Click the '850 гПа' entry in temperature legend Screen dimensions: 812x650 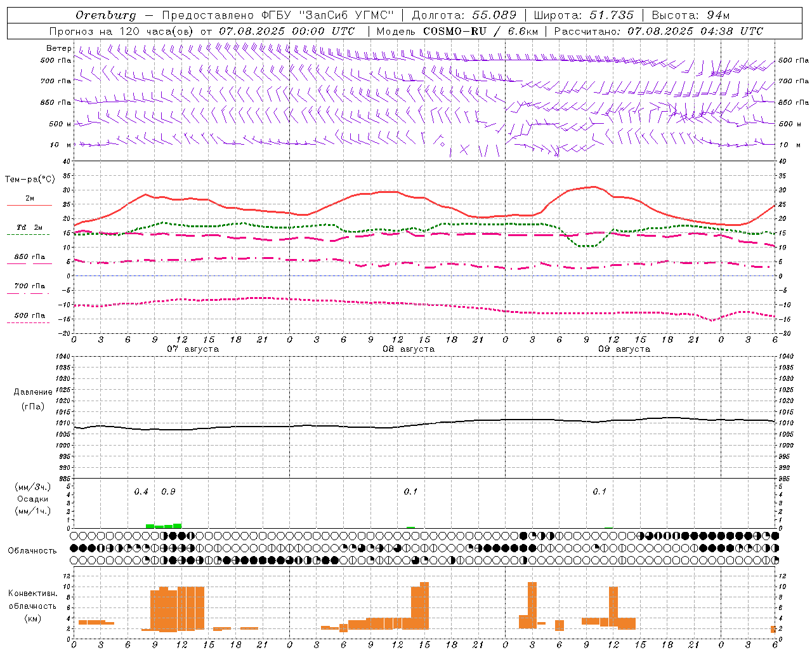(30, 257)
